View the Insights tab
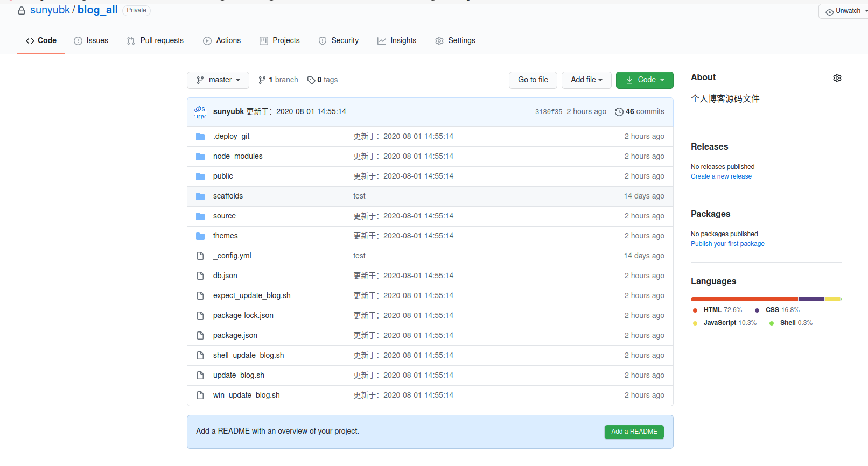 point(397,41)
